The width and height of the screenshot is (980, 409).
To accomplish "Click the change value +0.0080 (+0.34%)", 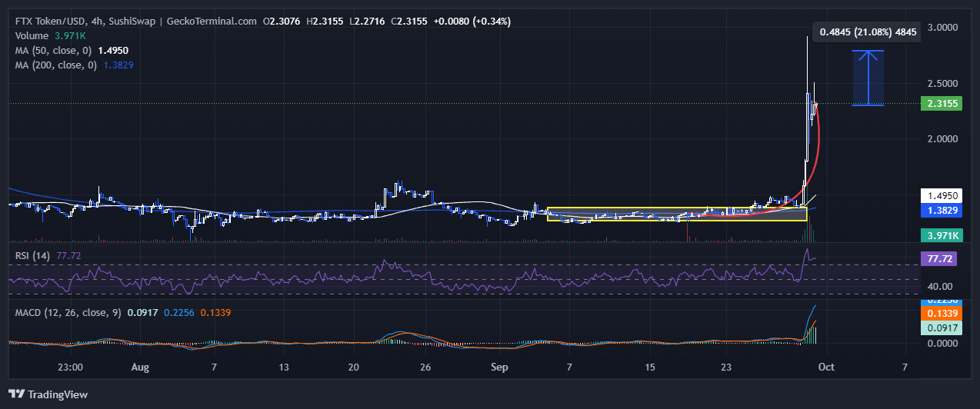I will 472,21.
